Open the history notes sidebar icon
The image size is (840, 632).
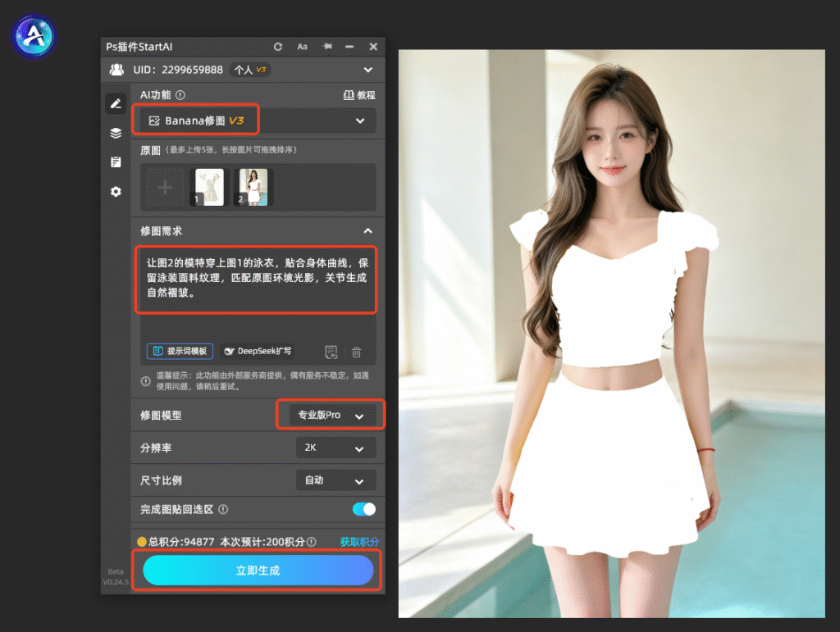(x=116, y=161)
